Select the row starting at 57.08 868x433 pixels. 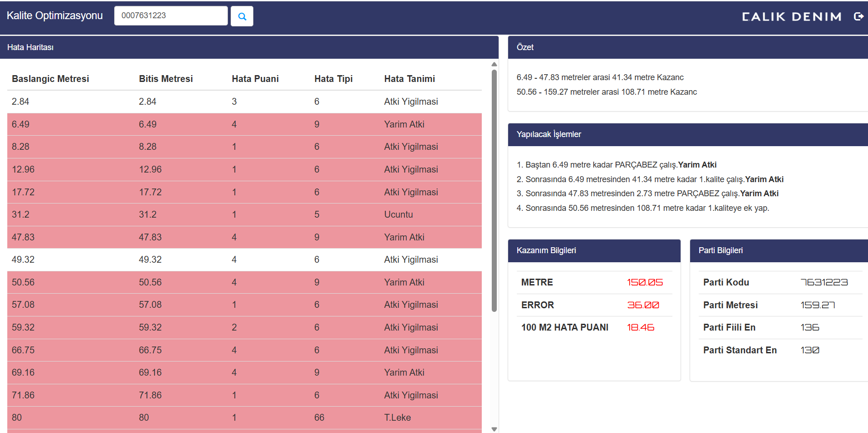pyautogui.click(x=244, y=305)
